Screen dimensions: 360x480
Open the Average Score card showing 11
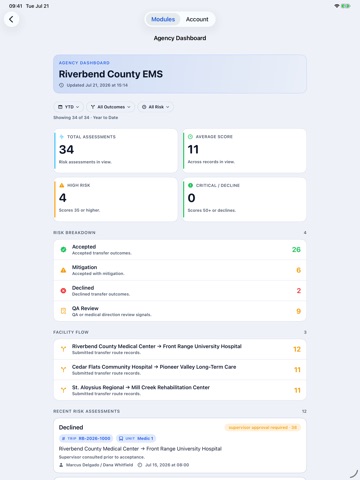click(244, 151)
